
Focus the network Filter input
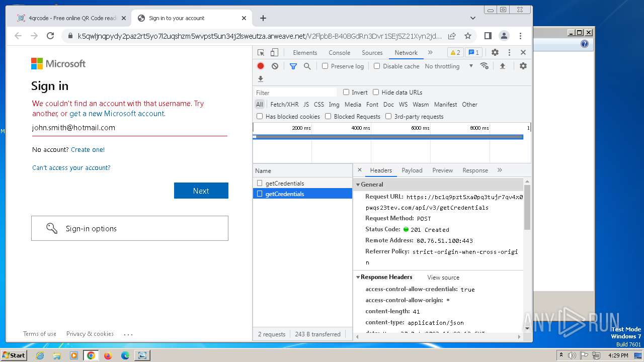tap(295, 93)
